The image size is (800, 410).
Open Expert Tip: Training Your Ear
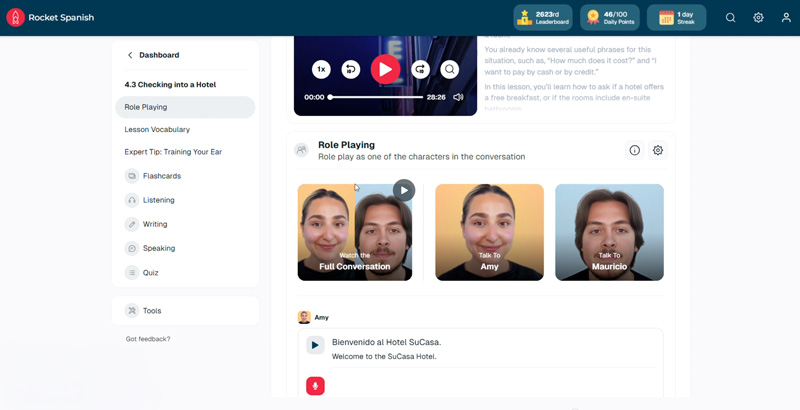pos(173,152)
